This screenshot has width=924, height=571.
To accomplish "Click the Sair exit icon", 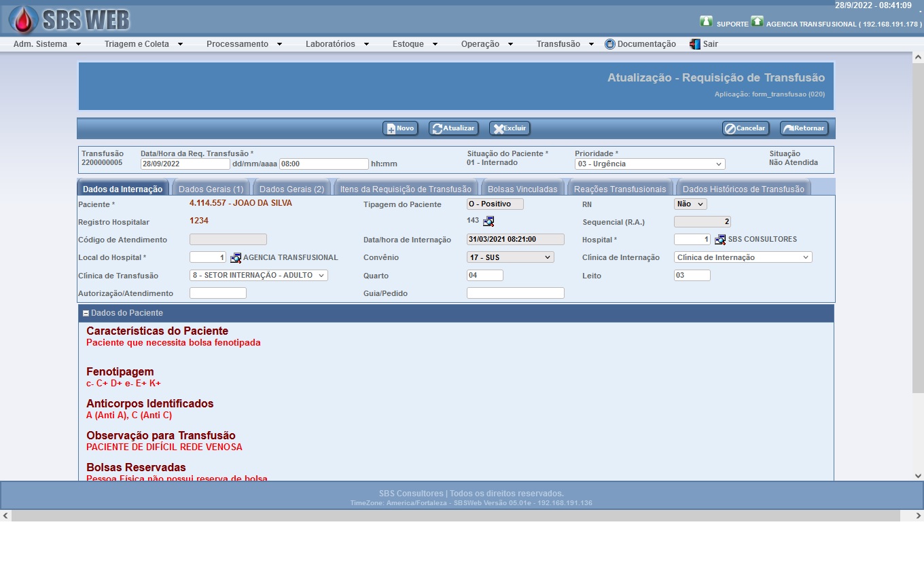I will click(x=694, y=44).
